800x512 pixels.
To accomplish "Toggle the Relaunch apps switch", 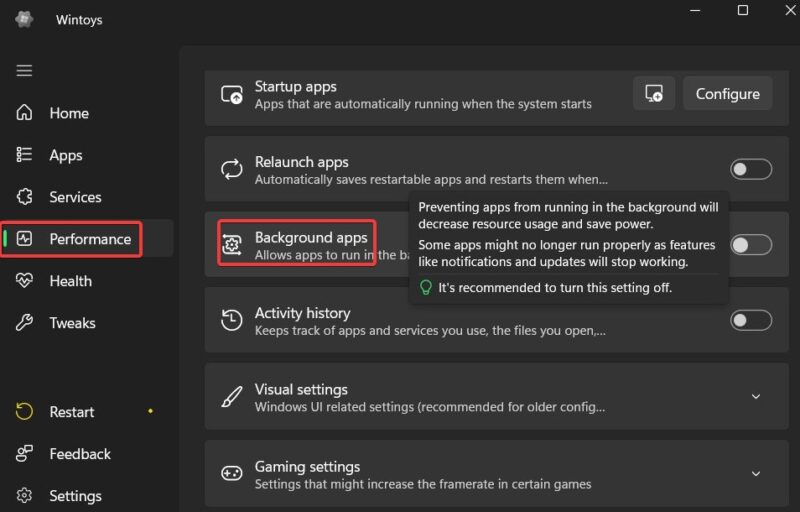I will click(x=751, y=169).
